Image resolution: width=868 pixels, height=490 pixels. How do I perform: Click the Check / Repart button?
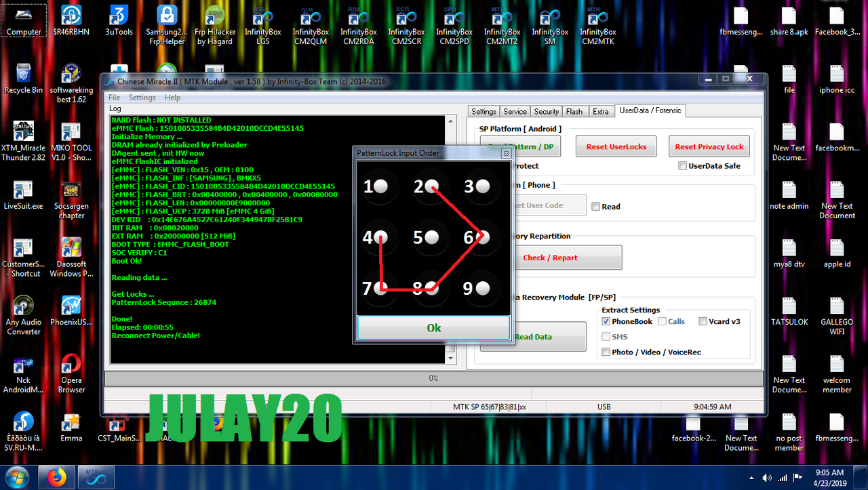click(550, 258)
